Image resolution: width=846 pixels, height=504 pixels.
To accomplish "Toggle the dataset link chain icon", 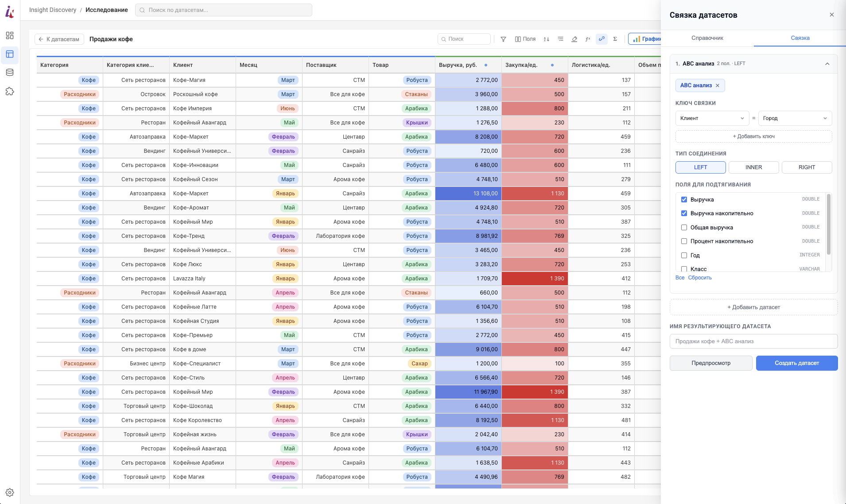I will (x=602, y=39).
